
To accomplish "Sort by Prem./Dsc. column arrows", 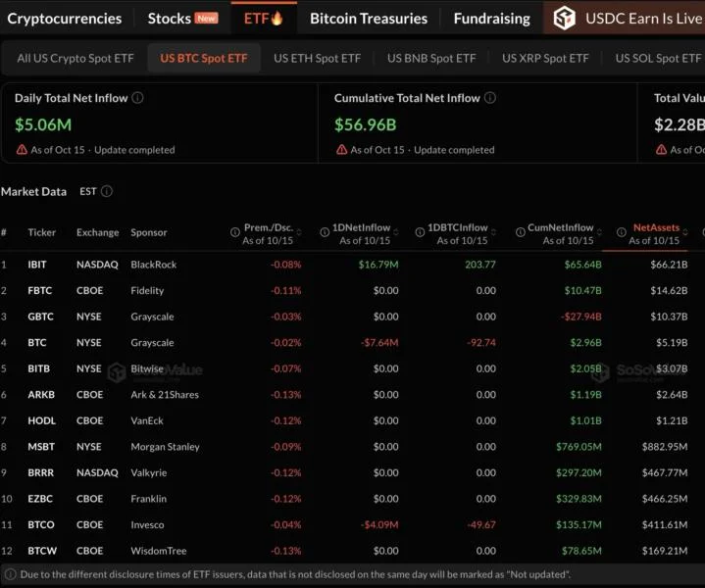I will 299,232.
